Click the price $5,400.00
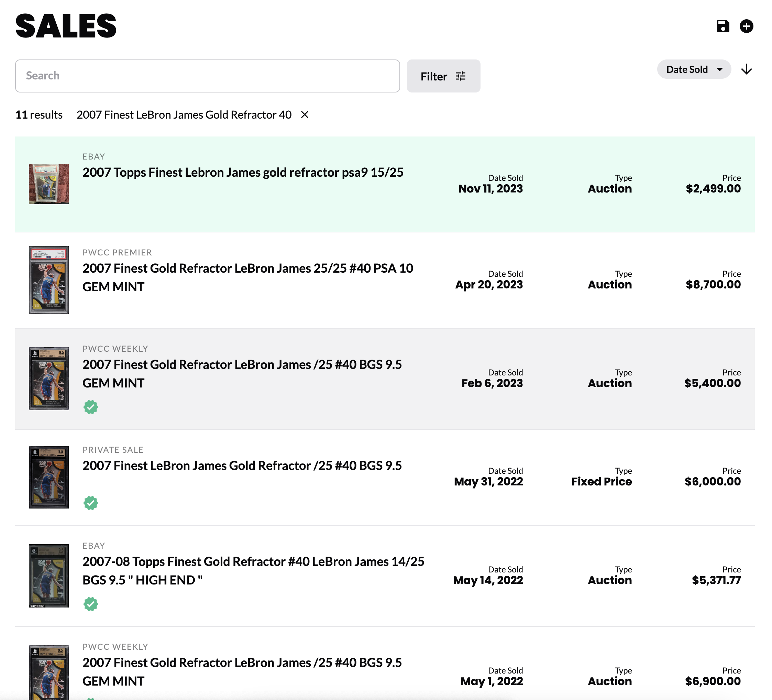 tap(712, 383)
